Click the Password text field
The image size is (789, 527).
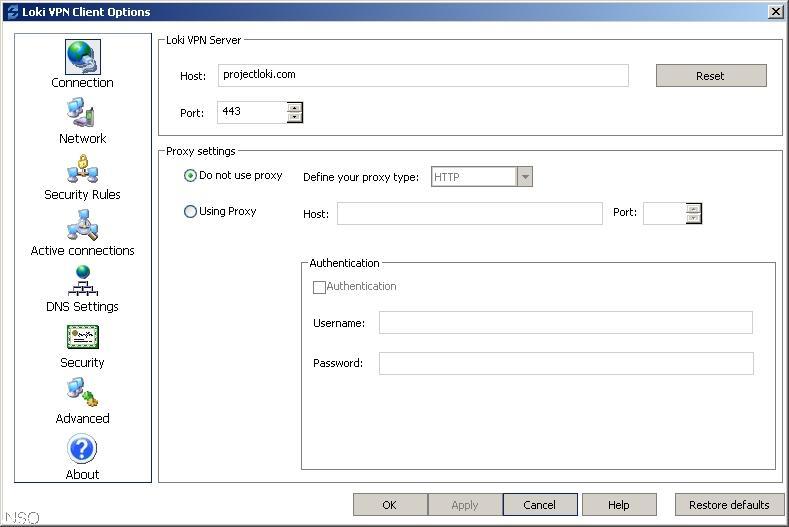point(566,363)
